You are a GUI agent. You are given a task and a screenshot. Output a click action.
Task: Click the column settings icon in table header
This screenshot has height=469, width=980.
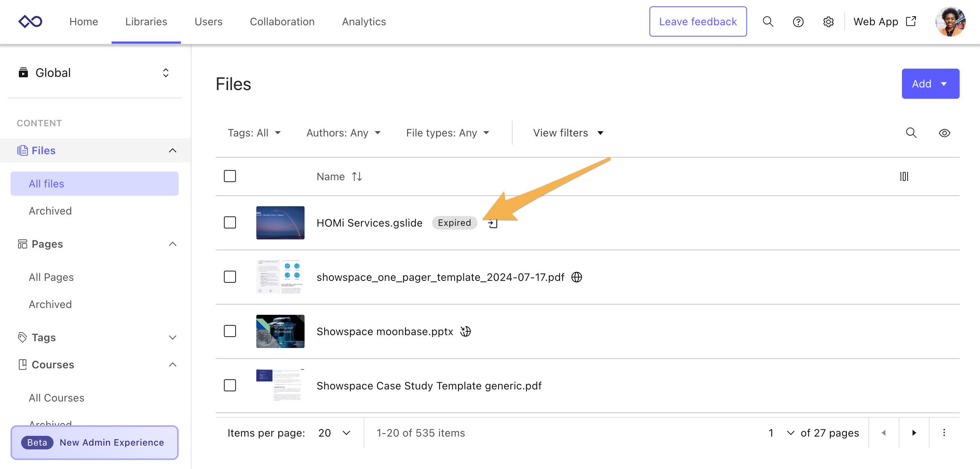click(x=904, y=176)
